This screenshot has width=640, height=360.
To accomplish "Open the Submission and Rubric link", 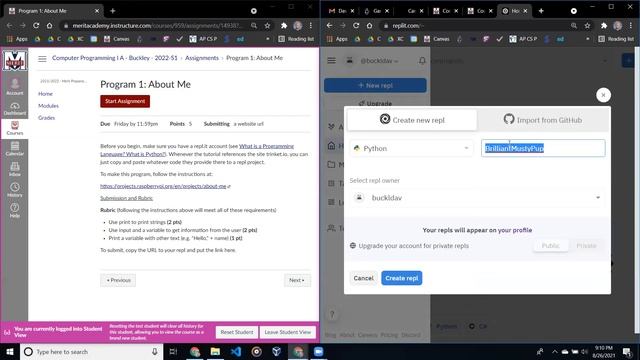I will (x=127, y=198).
